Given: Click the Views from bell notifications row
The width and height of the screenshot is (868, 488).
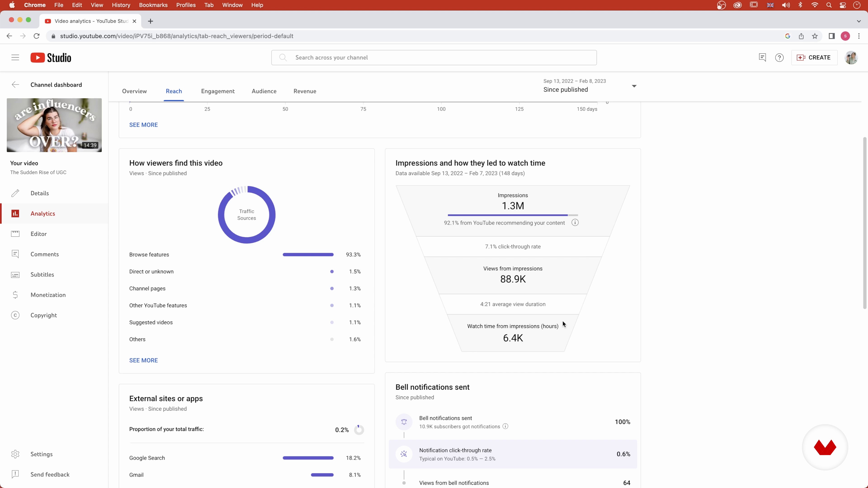Looking at the screenshot, I should 513,483.
